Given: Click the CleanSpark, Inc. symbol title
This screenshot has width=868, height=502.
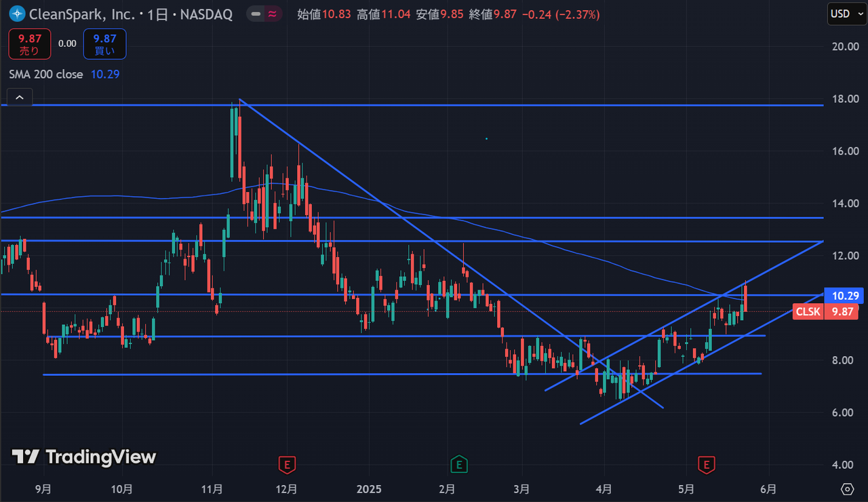Looking at the screenshot, I should (82, 14).
